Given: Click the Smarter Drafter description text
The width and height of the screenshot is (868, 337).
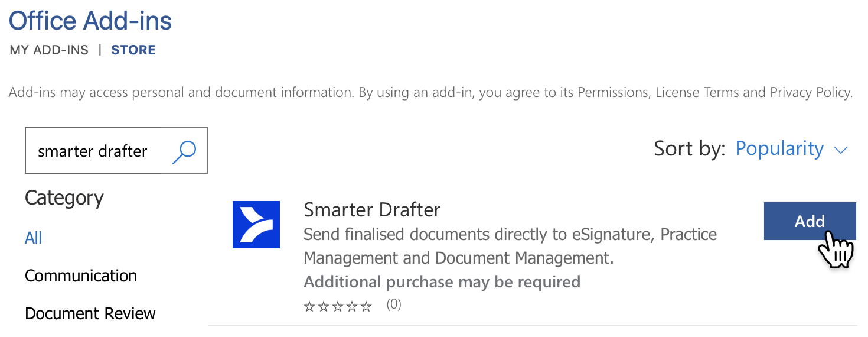Looking at the screenshot, I should (x=510, y=246).
